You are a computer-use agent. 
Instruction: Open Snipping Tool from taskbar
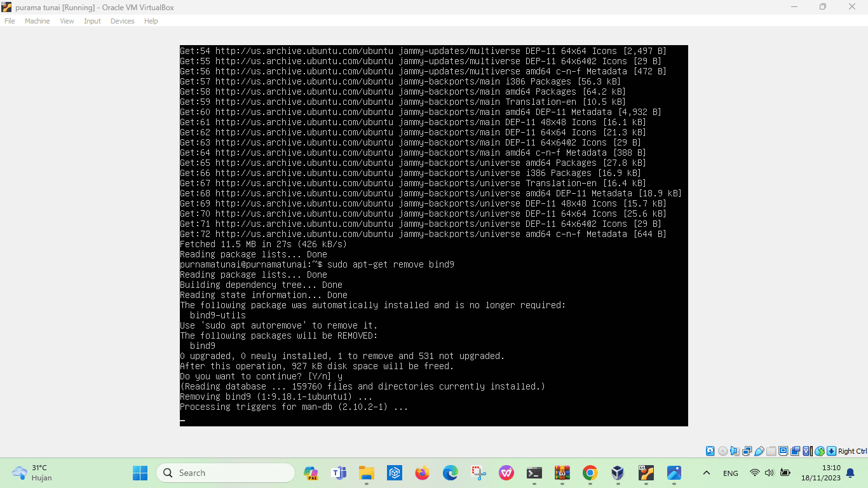pyautogui.click(x=478, y=473)
